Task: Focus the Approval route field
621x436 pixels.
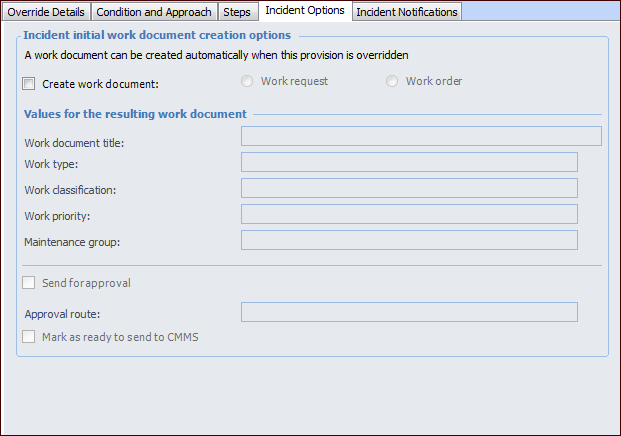Action: [409, 312]
